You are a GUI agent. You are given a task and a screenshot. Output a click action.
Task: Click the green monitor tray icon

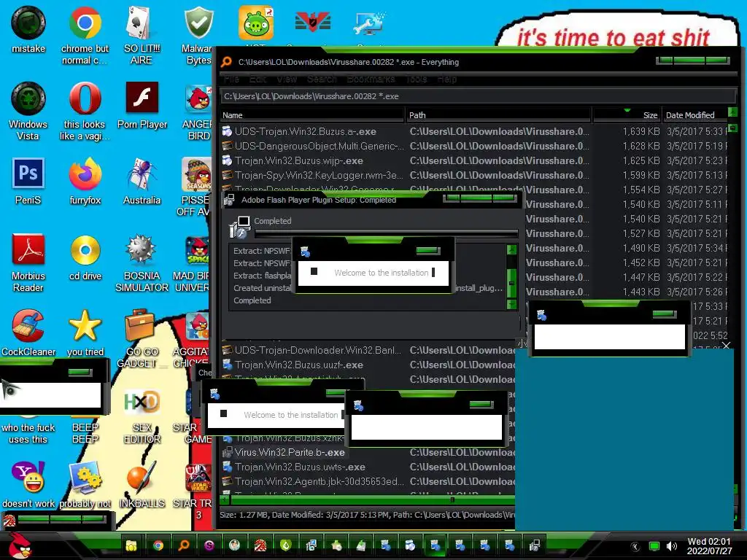(654, 547)
